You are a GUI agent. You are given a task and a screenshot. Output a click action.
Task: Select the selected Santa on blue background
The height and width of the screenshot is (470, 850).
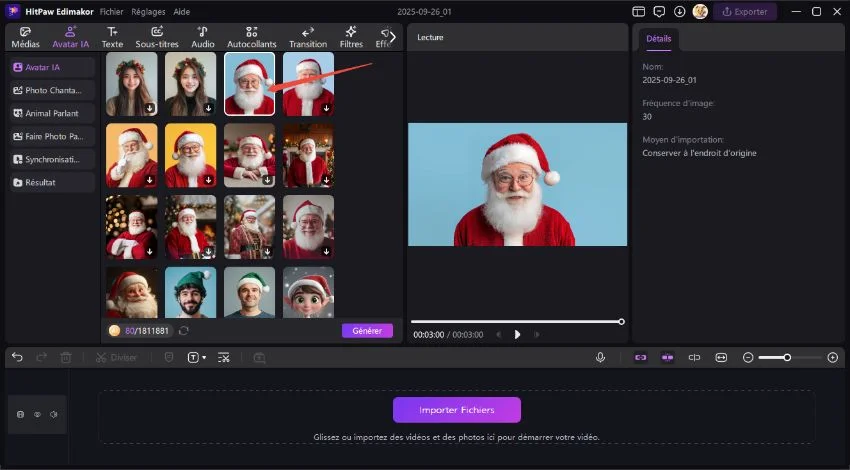(249, 84)
